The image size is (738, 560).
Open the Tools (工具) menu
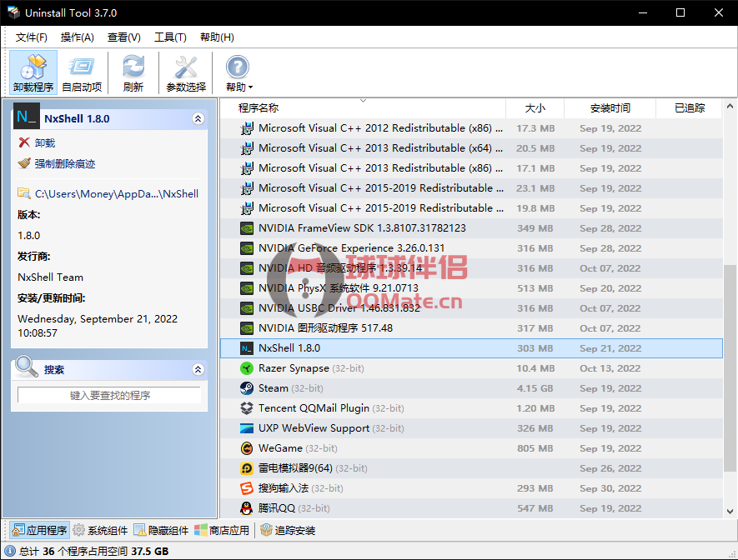(x=170, y=37)
